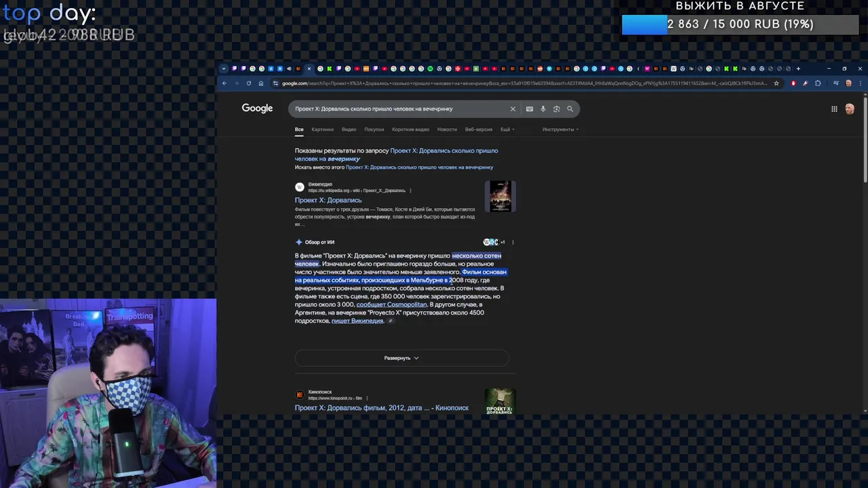Screen dimensions: 868x488
Task: Expand the AI overview with 'Развернуть'
Action: [401, 358]
